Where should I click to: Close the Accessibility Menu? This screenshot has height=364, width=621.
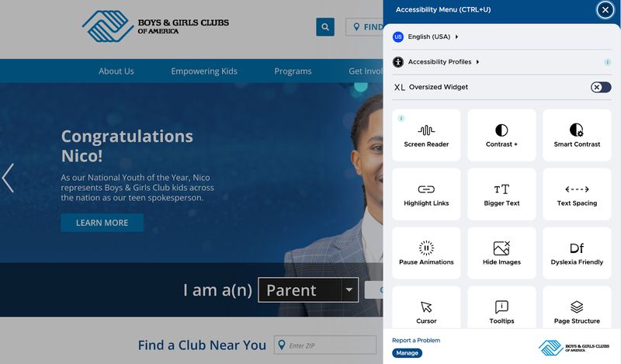pyautogui.click(x=605, y=10)
